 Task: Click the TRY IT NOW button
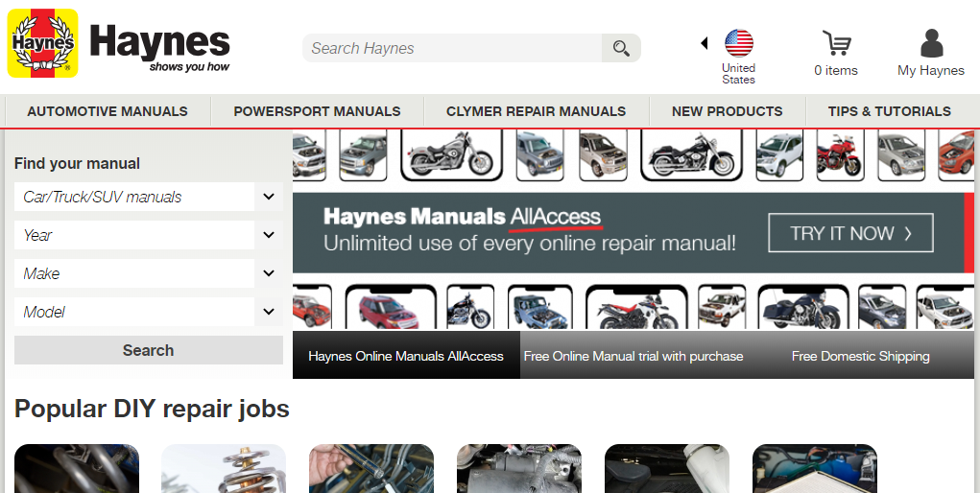pos(850,233)
